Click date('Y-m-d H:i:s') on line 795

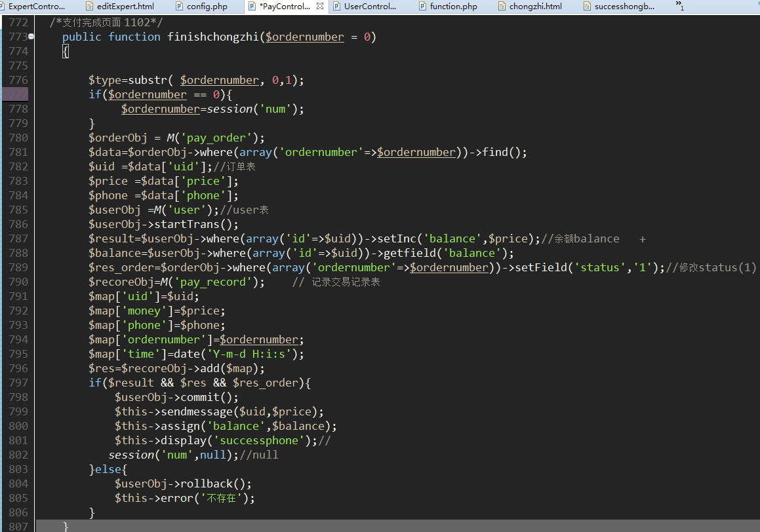235,354
